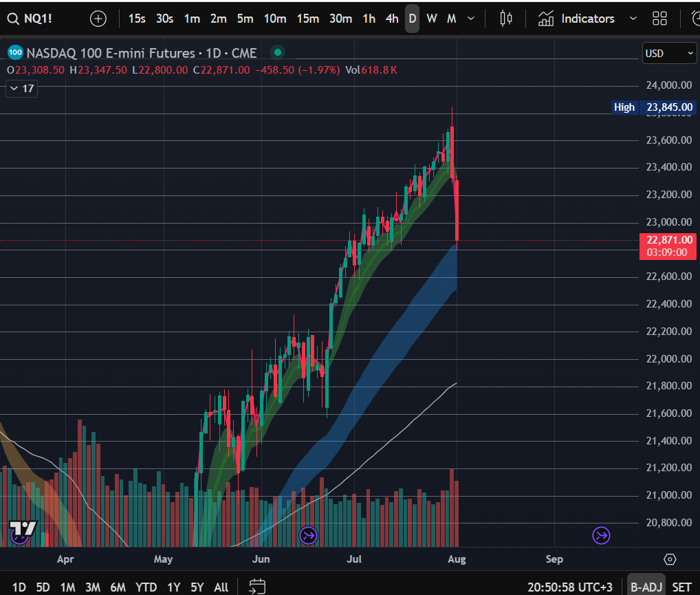Click the contract rollover marker near September
The width and height of the screenshot is (700, 595).
[x=602, y=535]
